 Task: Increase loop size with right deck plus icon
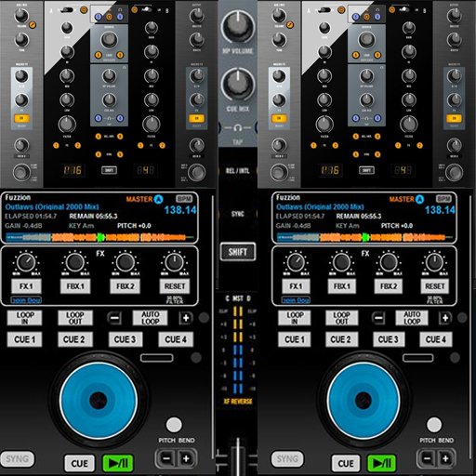pos(445,318)
